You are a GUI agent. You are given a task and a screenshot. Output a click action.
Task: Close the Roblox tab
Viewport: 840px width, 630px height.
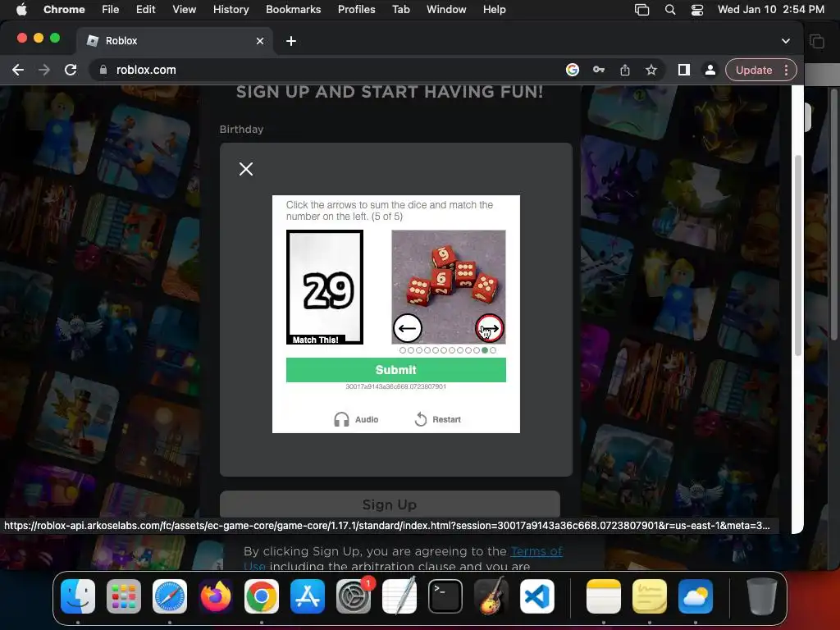[260, 41]
